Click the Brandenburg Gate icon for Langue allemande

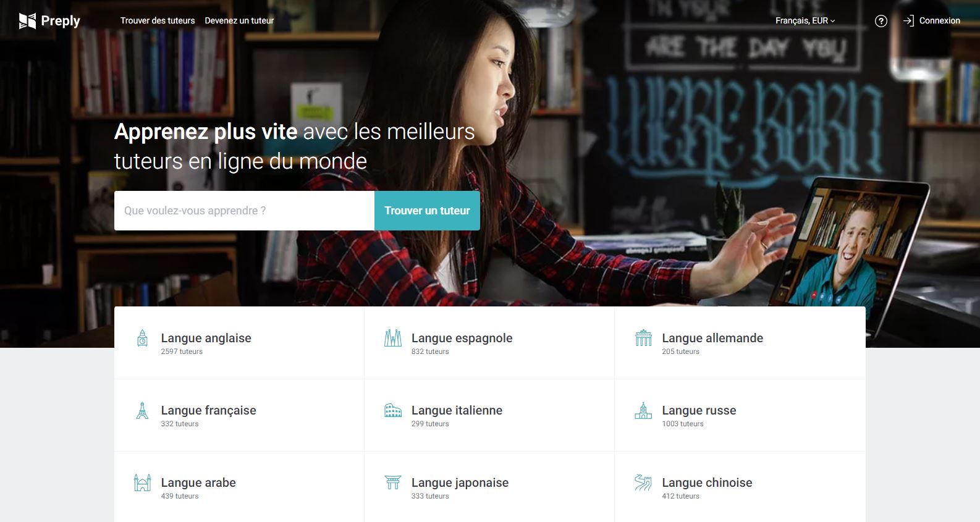pos(643,338)
